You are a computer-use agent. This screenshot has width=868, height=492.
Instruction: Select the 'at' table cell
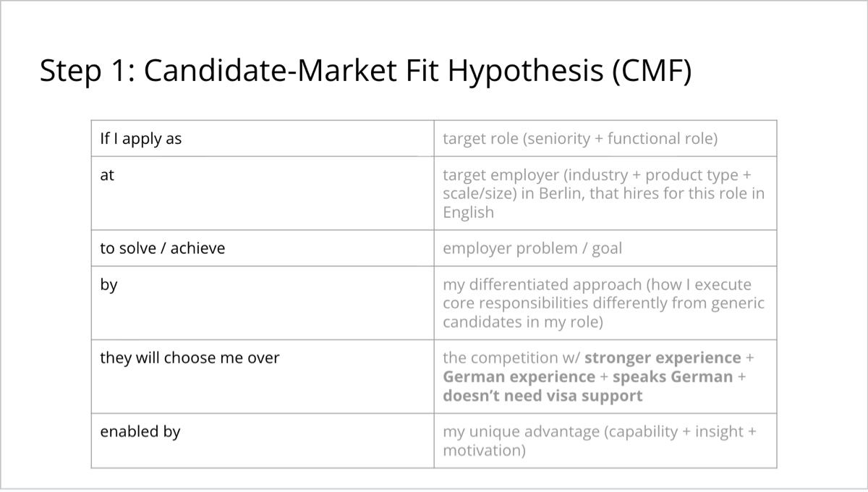263,193
